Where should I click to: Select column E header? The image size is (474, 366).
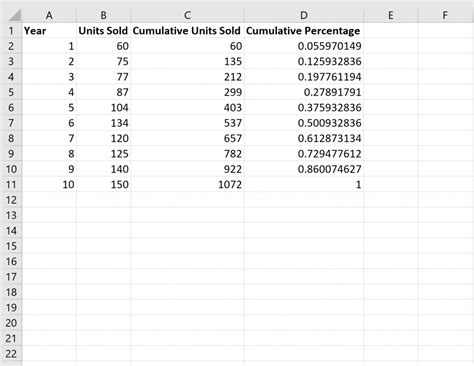[390, 15]
